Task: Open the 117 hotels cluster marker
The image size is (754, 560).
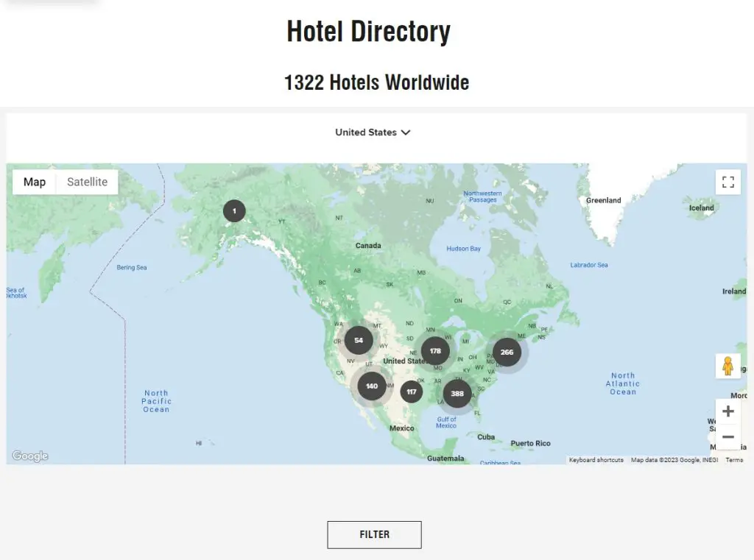Action: point(412,391)
